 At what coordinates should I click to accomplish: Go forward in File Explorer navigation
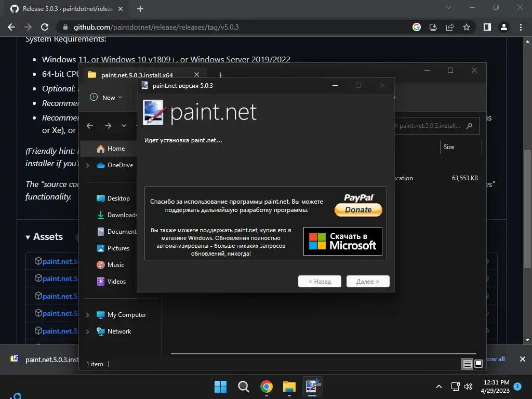pyautogui.click(x=108, y=126)
